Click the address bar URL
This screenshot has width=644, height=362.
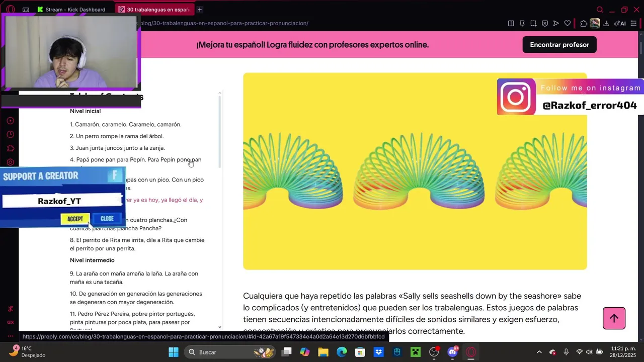(x=224, y=23)
